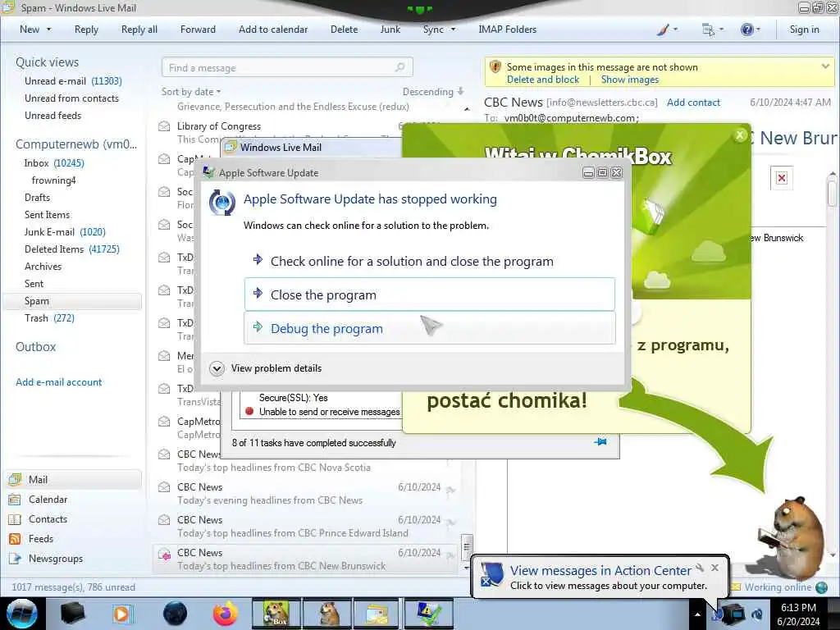Open the Sort by date dropdown
The height and width of the screenshot is (630, 840).
click(191, 92)
